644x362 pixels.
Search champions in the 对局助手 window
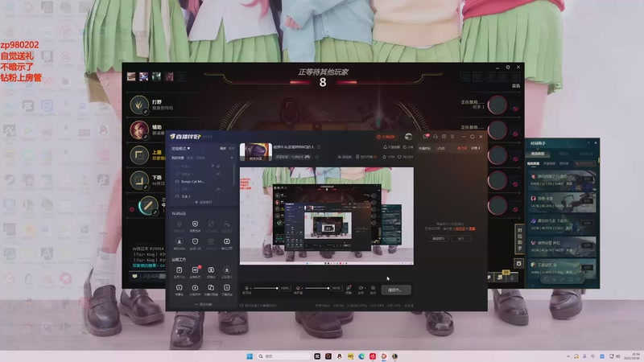tap(584, 163)
